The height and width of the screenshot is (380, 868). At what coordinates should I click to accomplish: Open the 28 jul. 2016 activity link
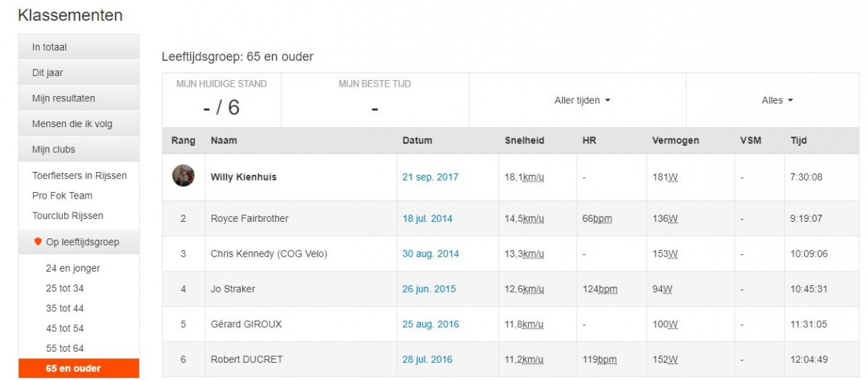[x=427, y=359]
